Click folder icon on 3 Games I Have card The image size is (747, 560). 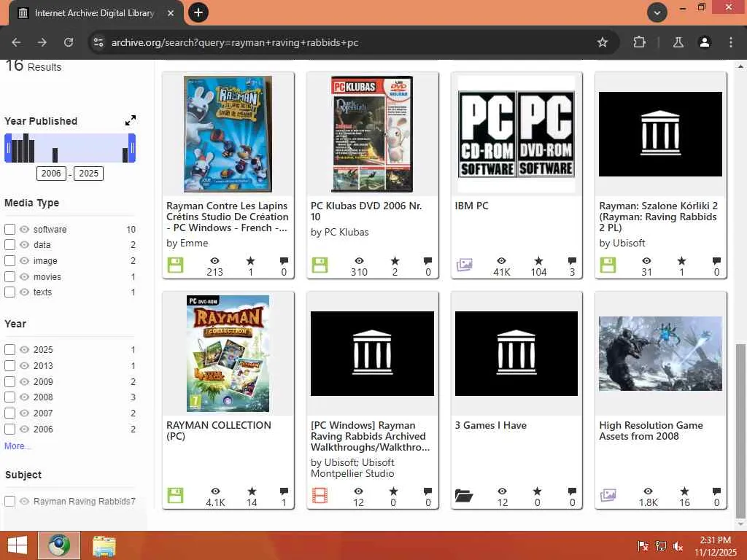[464, 496]
